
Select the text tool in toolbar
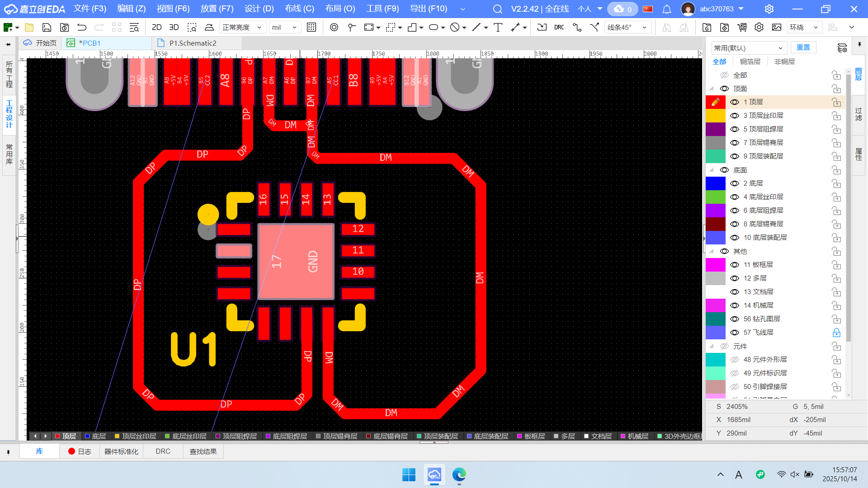(x=498, y=28)
